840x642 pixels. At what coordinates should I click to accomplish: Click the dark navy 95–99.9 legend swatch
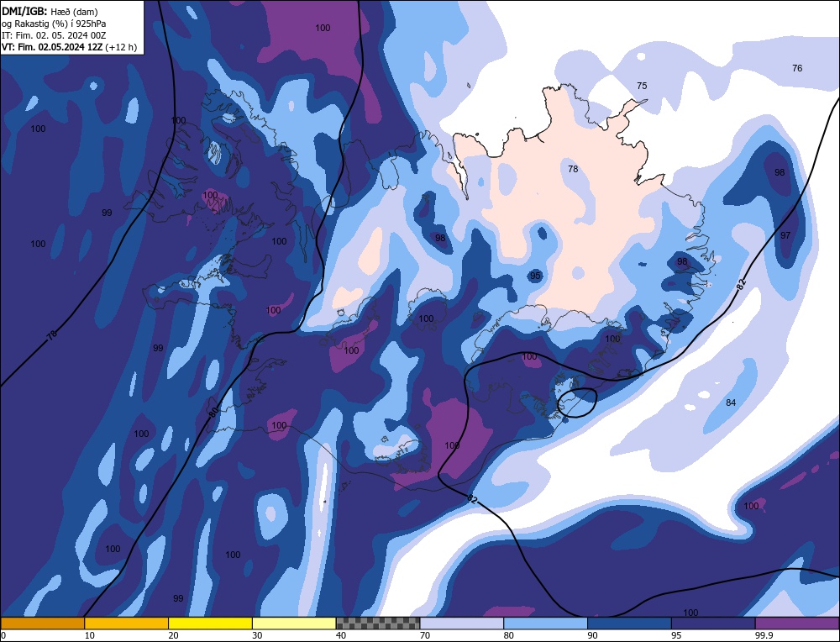(713, 624)
